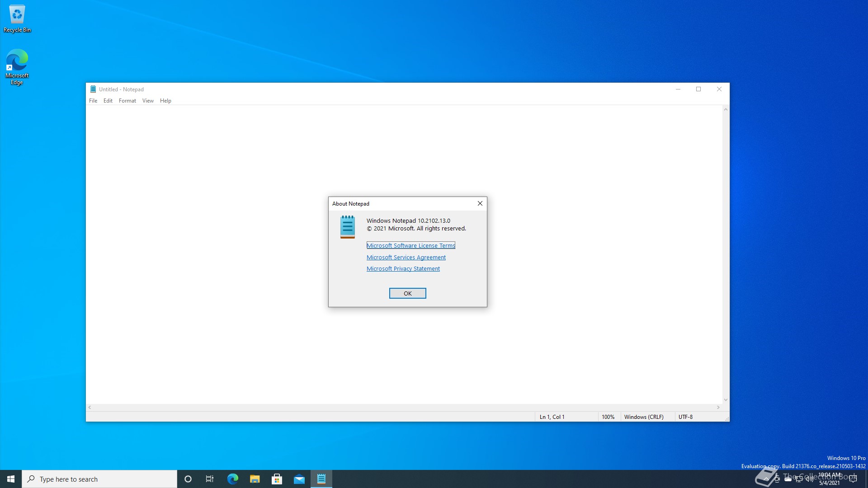Open the Recycle Bin desktop icon
868x488 pixels.
coord(17,19)
